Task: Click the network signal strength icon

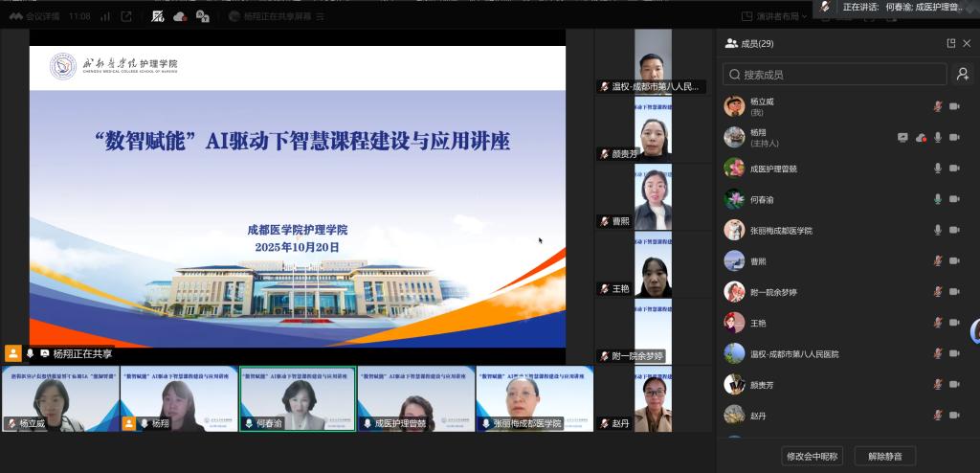Action: [x=104, y=16]
